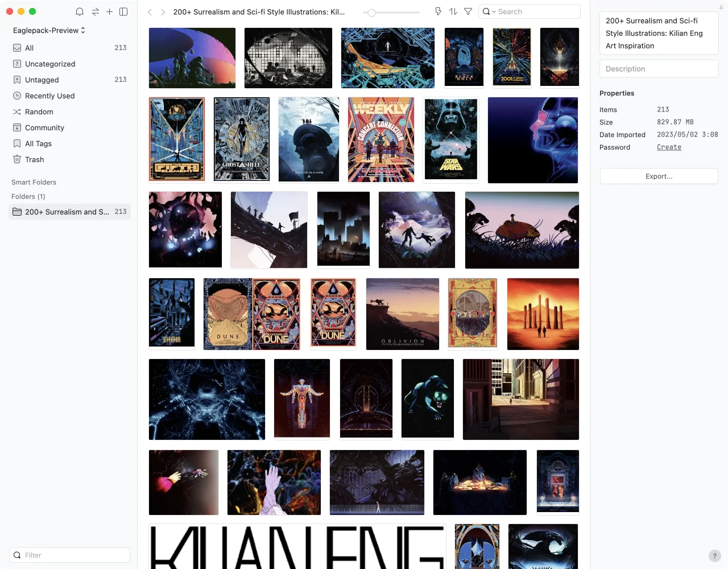
Task: Click the folder icon of 200+ Surrealism
Action: coord(17,212)
